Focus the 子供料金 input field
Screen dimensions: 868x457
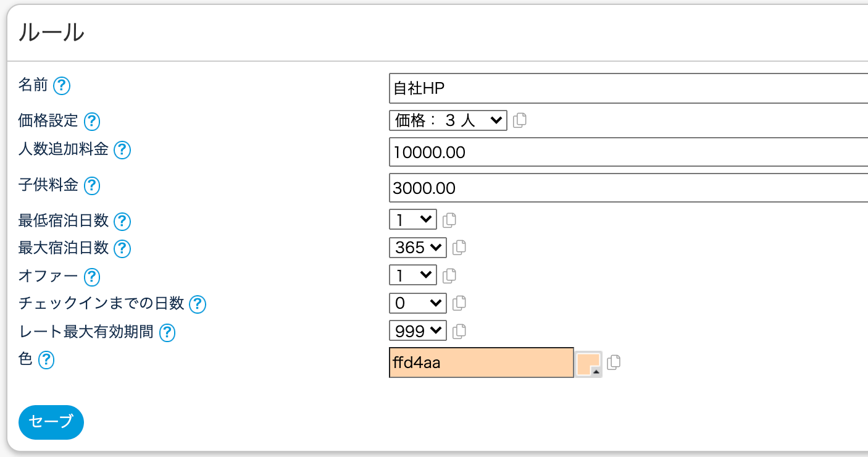tap(628, 188)
